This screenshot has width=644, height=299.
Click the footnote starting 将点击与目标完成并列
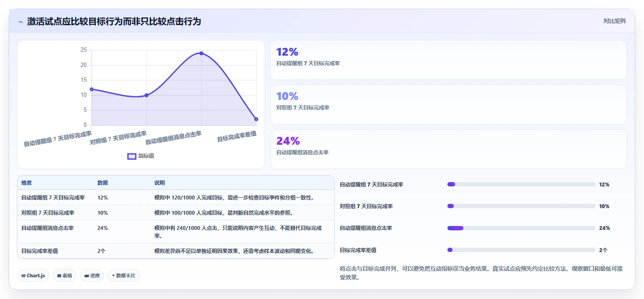481,273
